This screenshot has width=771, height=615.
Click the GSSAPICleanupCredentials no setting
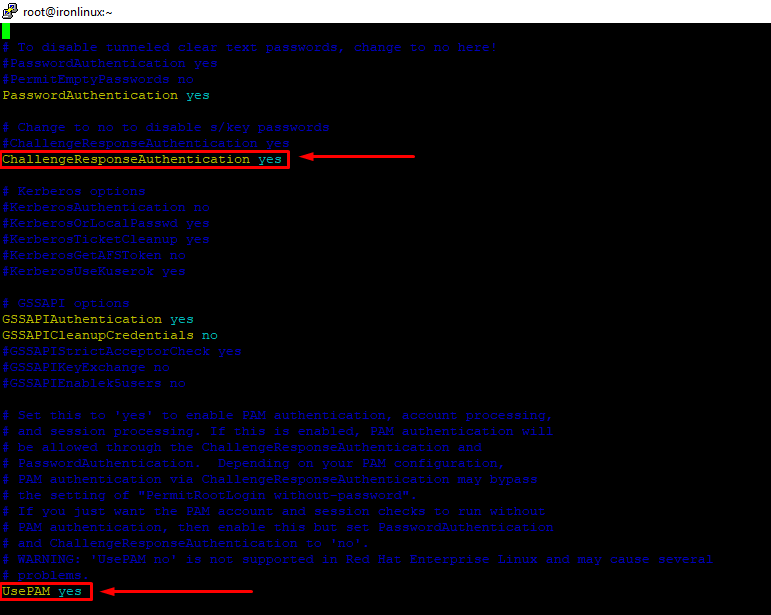[110, 335]
